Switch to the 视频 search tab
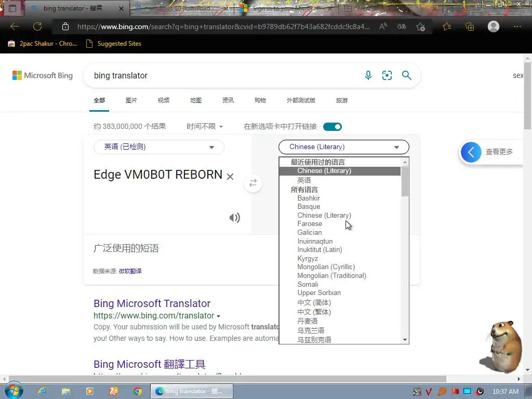This screenshot has height=399, width=532. click(164, 100)
